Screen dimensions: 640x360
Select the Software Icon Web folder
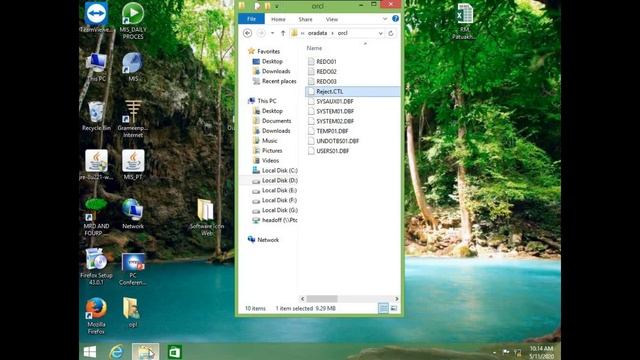click(207, 217)
